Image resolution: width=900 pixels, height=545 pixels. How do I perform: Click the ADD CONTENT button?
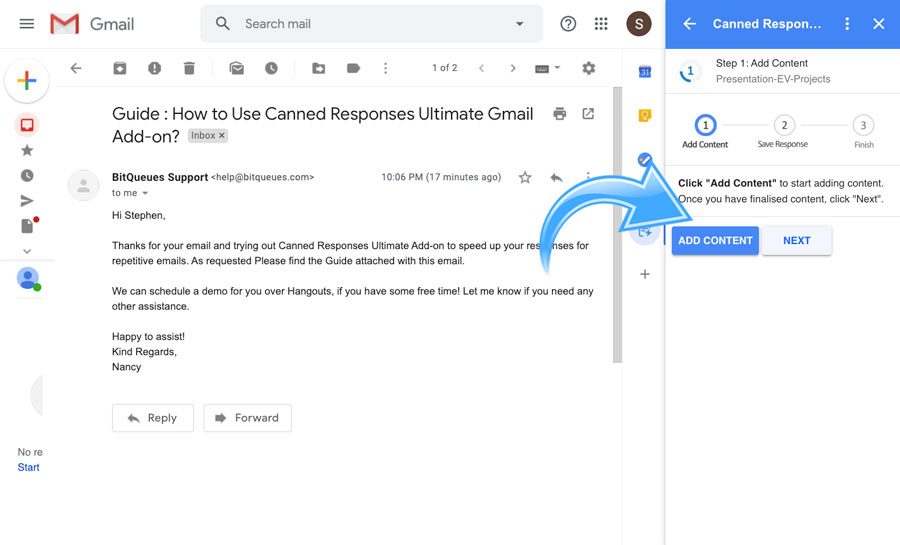click(714, 241)
